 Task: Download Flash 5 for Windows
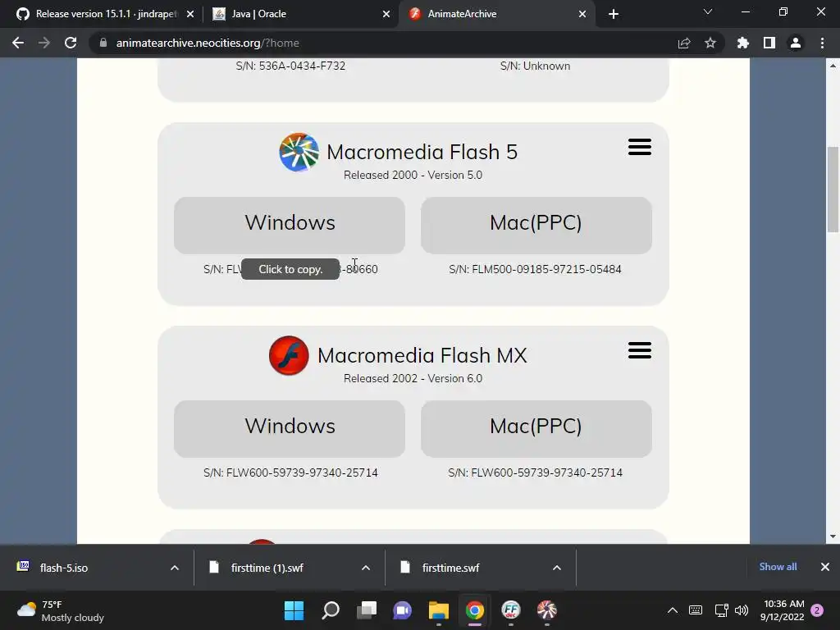coord(290,225)
